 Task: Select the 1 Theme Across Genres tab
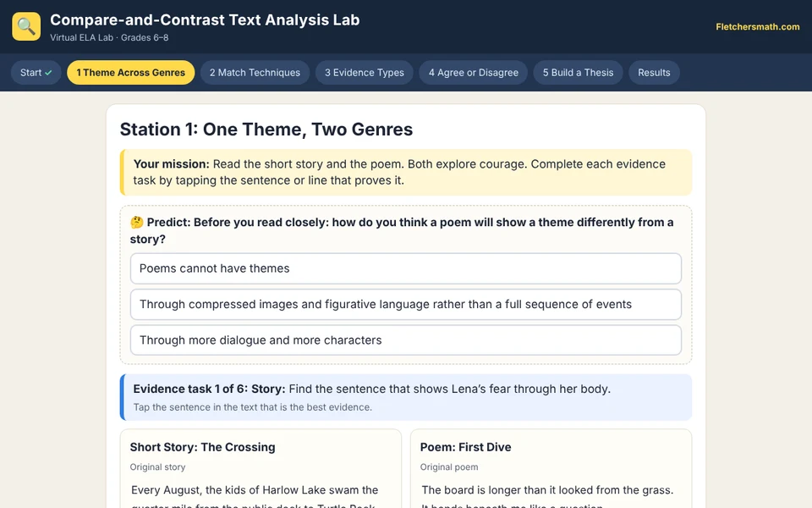click(130, 73)
